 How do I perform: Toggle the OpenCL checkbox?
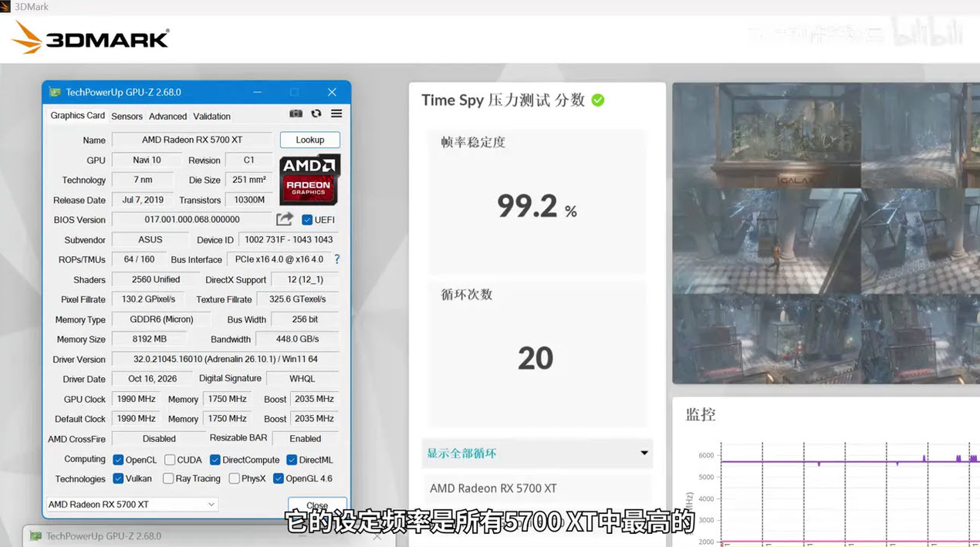[118, 460]
